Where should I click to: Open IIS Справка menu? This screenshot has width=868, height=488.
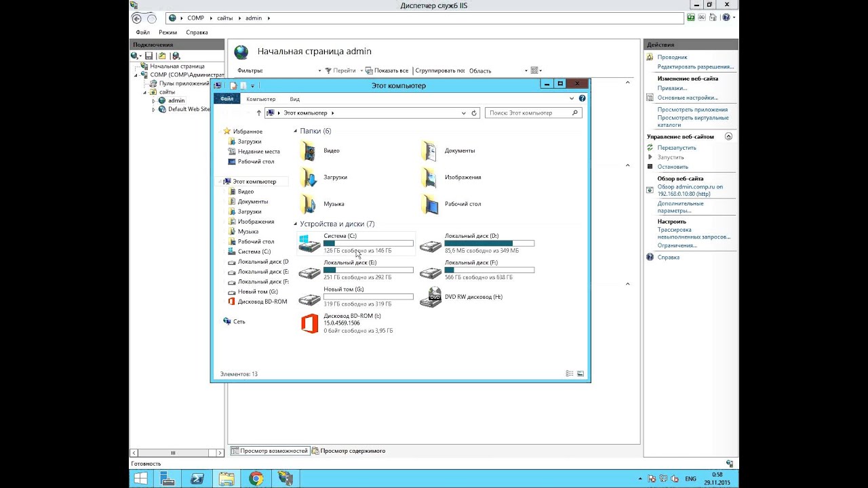[x=197, y=33]
